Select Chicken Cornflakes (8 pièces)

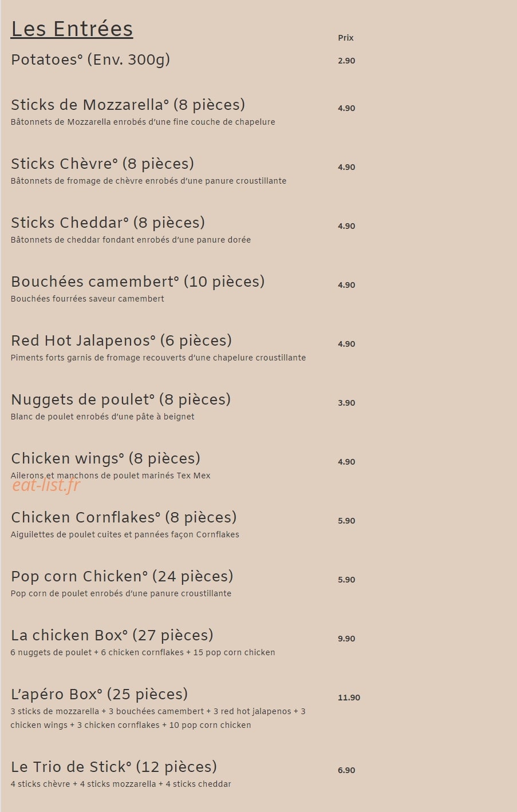pos(124,517)
